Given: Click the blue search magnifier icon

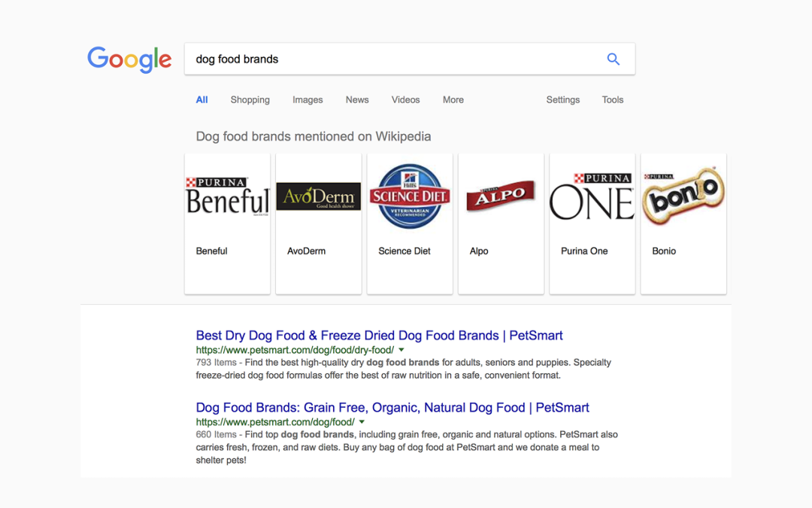Looking at the screenshot, I should coord(614,59).
